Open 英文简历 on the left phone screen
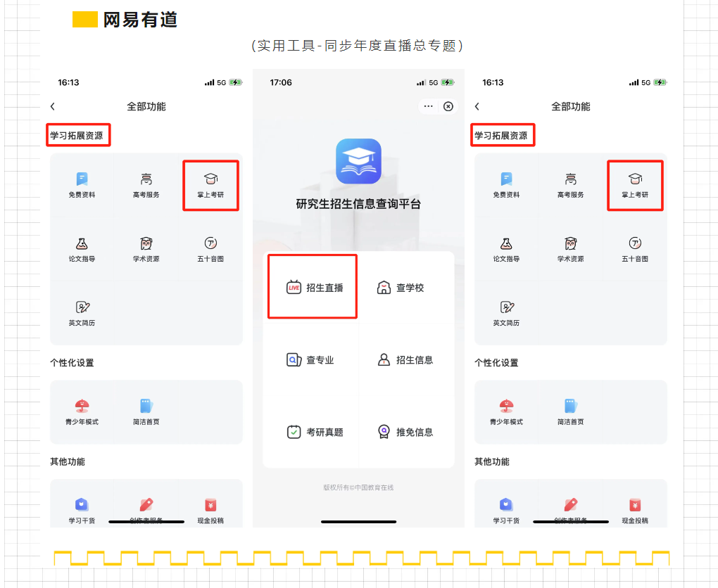 pos(82,314)
